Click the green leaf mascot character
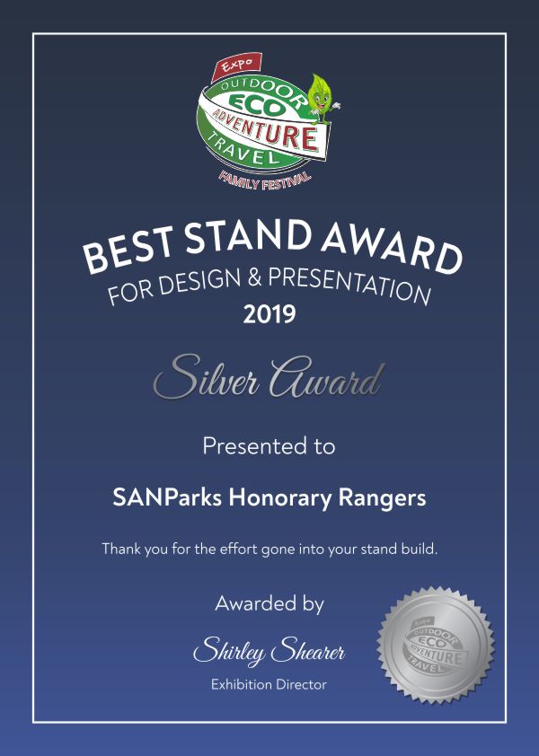The image size is (539, 756). pos(323,100)
